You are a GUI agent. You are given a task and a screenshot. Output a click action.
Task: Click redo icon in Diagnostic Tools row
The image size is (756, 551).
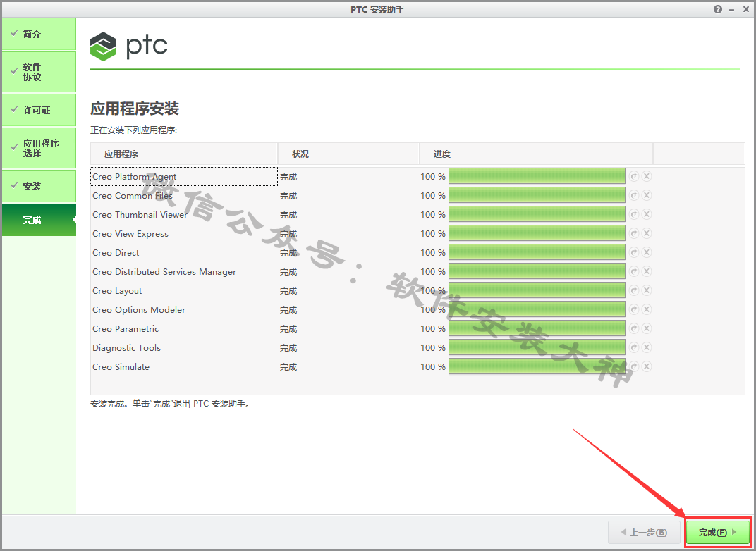(634, 347)
